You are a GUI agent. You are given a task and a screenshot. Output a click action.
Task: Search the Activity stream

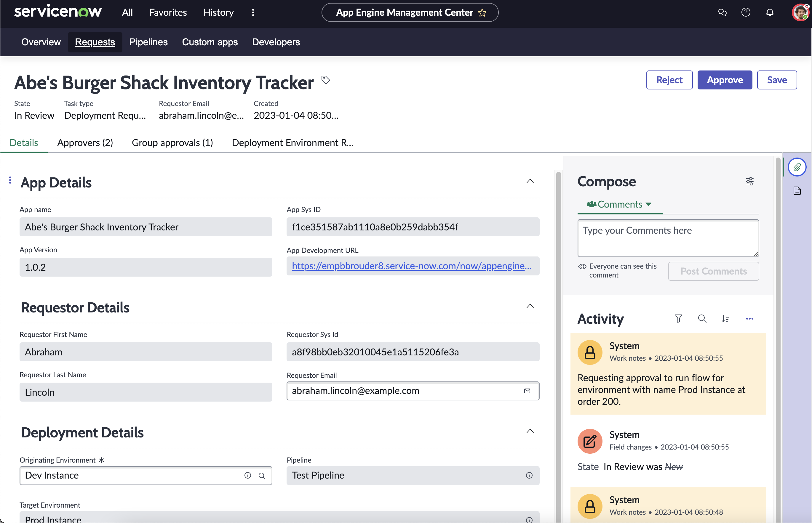point(702,319)
